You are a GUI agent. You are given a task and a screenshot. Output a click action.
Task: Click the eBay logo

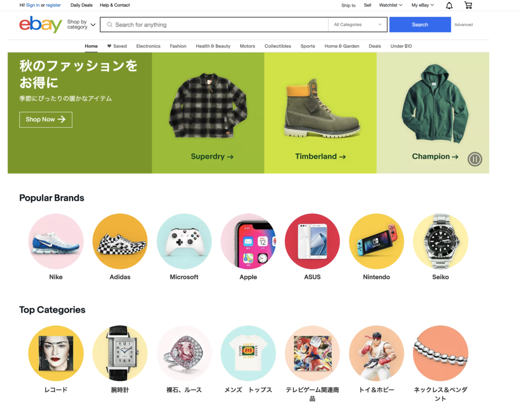41,24
